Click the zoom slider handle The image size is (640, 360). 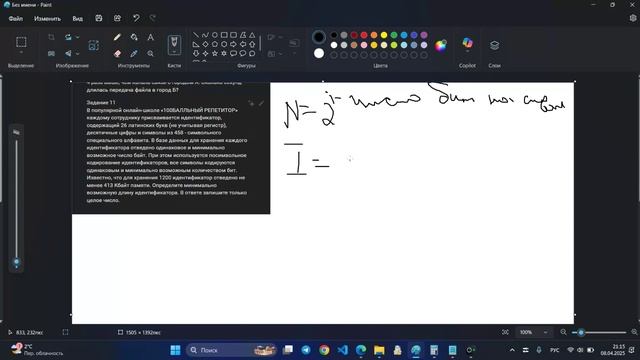point(581,332)
